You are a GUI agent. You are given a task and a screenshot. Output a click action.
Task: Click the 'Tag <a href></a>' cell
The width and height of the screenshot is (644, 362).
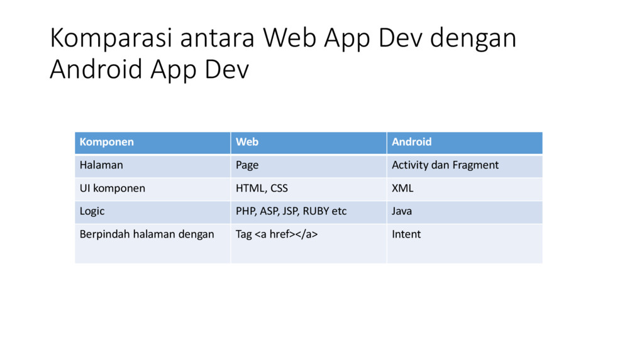(x=308, y=243)
